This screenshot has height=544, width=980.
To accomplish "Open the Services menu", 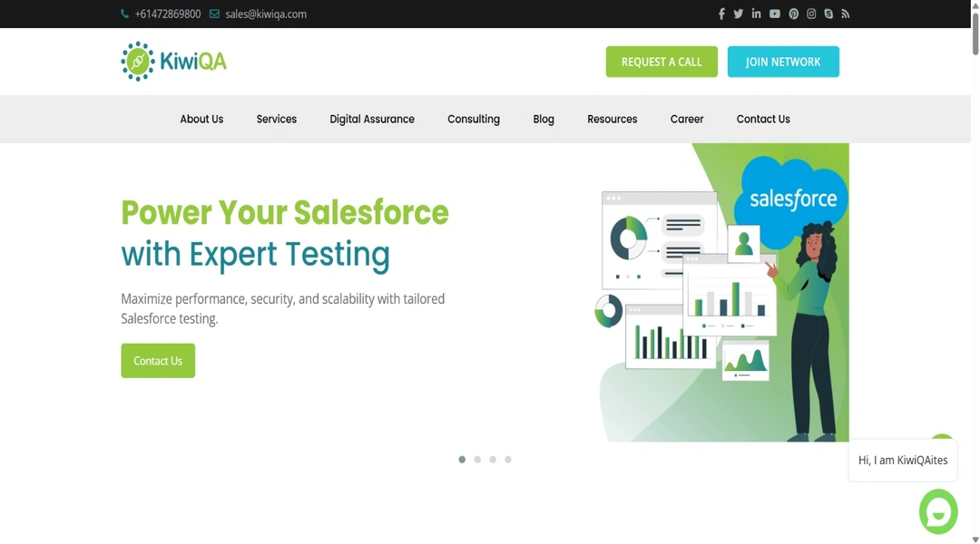I will (x=277, y=119).
